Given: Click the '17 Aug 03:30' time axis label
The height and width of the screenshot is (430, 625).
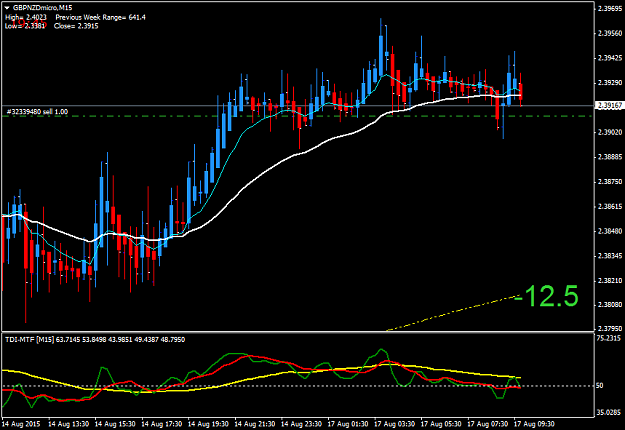Looking at the screenshot, I should tap(395, 424).
